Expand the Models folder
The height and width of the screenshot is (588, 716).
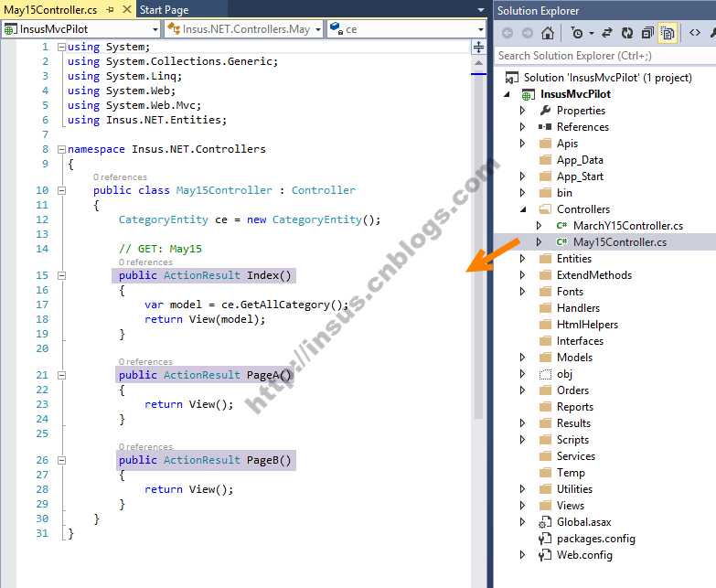tap(523, 358)
